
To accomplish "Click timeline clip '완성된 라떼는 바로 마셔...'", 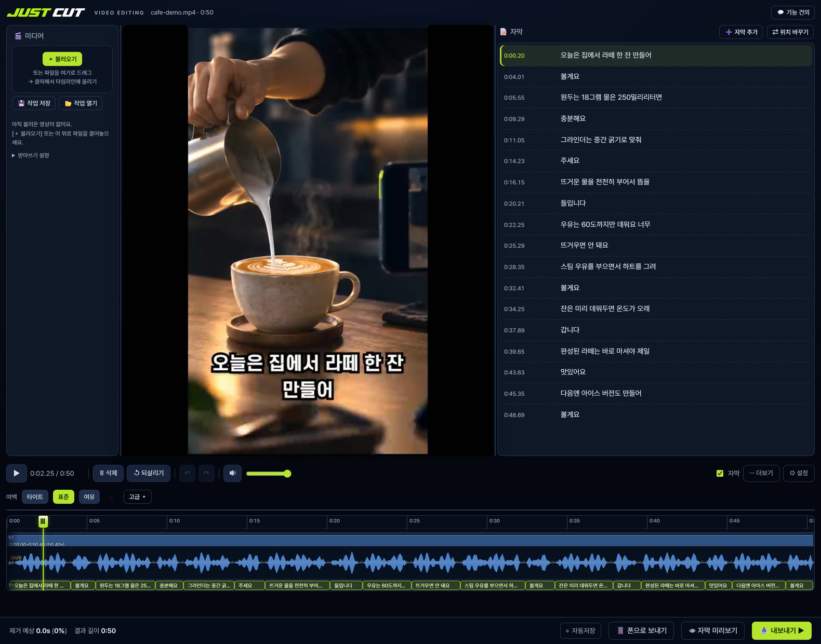I will pyautogui.click(x=672, y=585).
